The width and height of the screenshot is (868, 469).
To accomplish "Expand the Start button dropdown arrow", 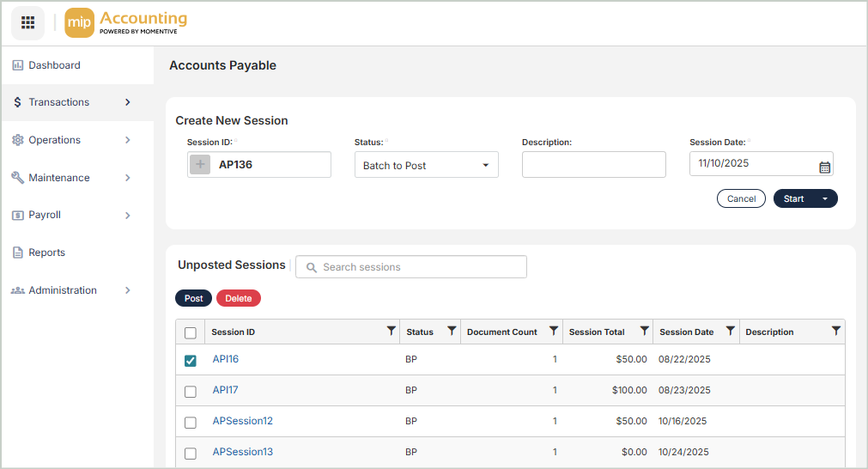I will click(825, 198).
